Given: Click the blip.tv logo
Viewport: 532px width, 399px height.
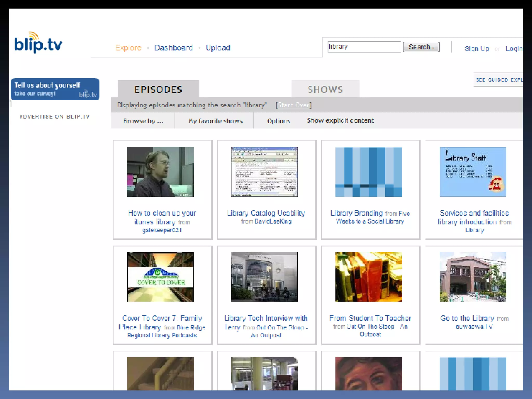Looking at the screenshot, I should 38,43.
